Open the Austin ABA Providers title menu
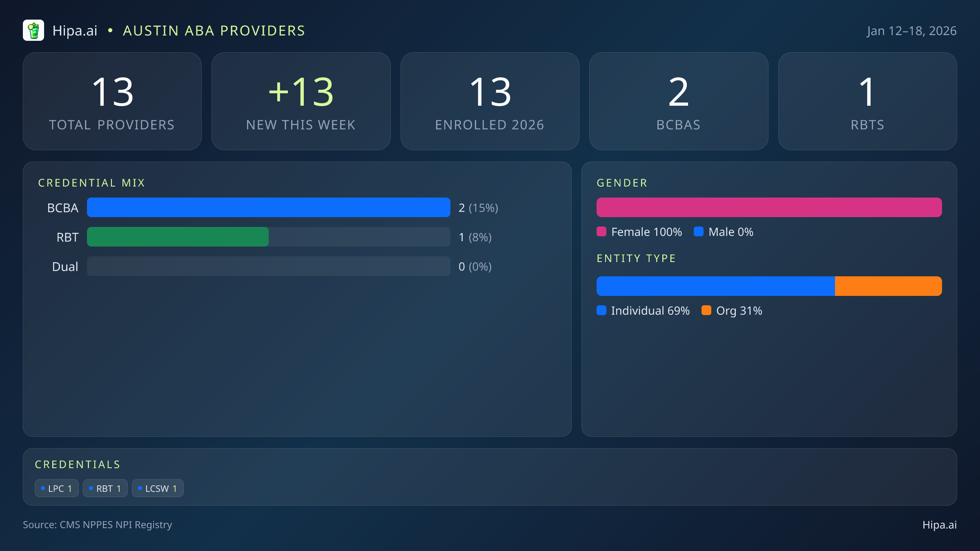The width and height of the screenshot is (980, 551). 214,30
